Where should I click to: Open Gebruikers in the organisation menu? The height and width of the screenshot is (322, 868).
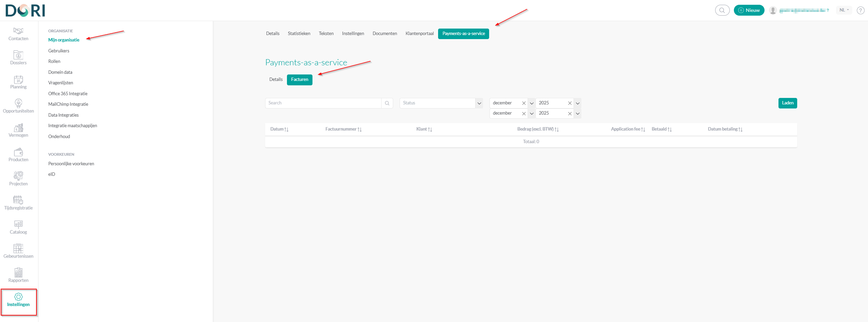[59, 51]
